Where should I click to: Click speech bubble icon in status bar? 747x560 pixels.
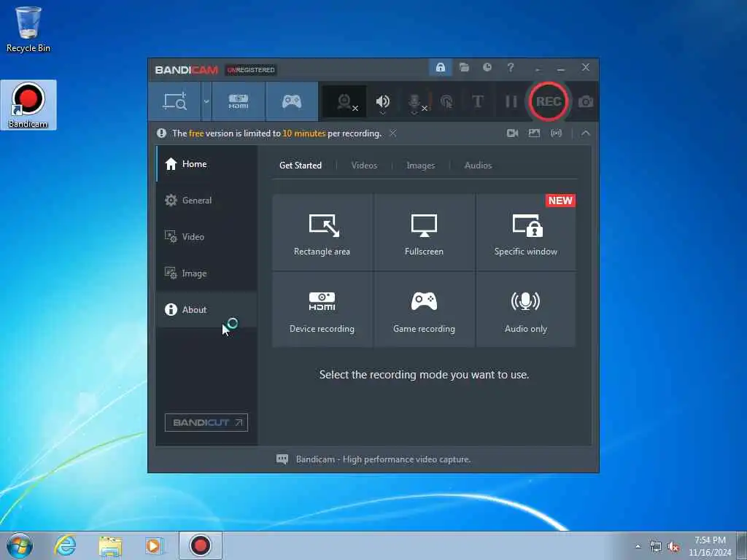point(282,459)
